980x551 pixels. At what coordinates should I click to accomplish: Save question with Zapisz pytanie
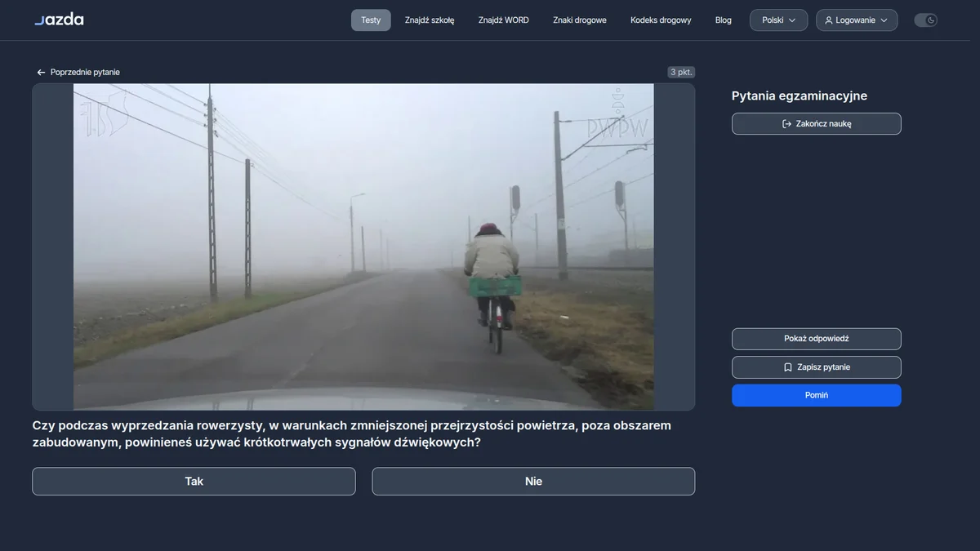point(817,367)
